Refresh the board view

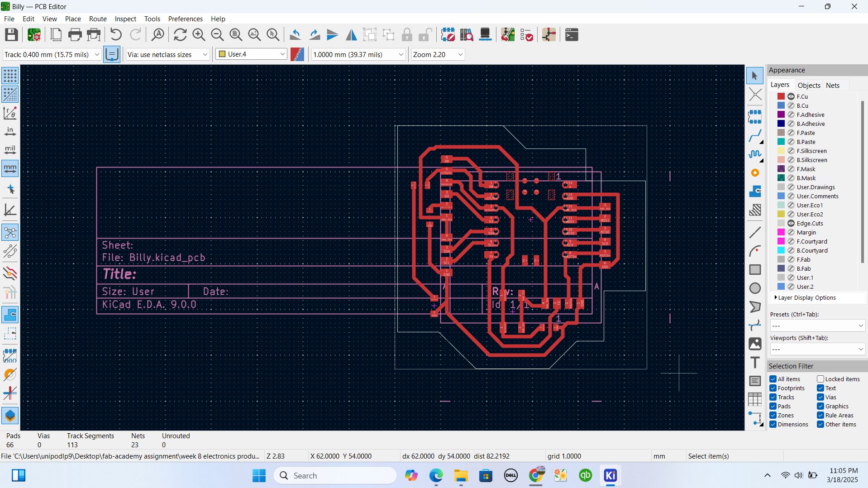(x=180, y=35)
